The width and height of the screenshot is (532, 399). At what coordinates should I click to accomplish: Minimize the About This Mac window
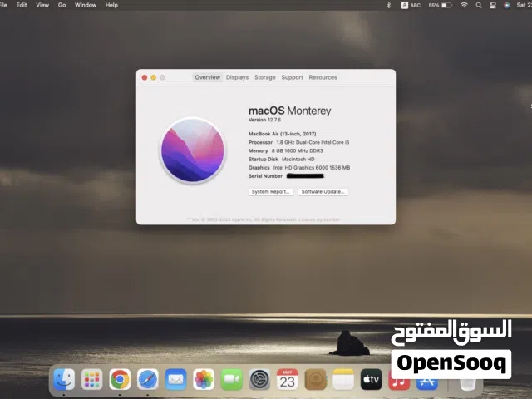(153, 77)
